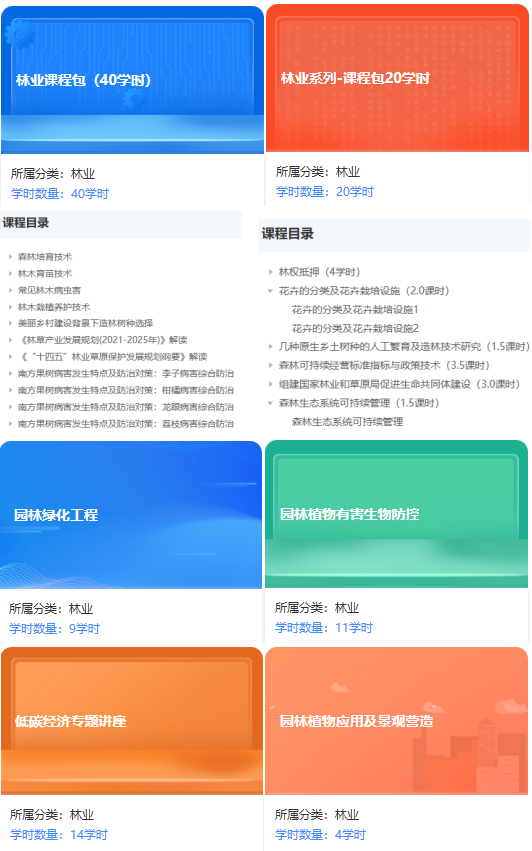The height and width of the screenshot is (851, 532).
Task: Open child lesson 森林生态系统可持续管理
Action: pyautogui.click(x=347, y=422)
